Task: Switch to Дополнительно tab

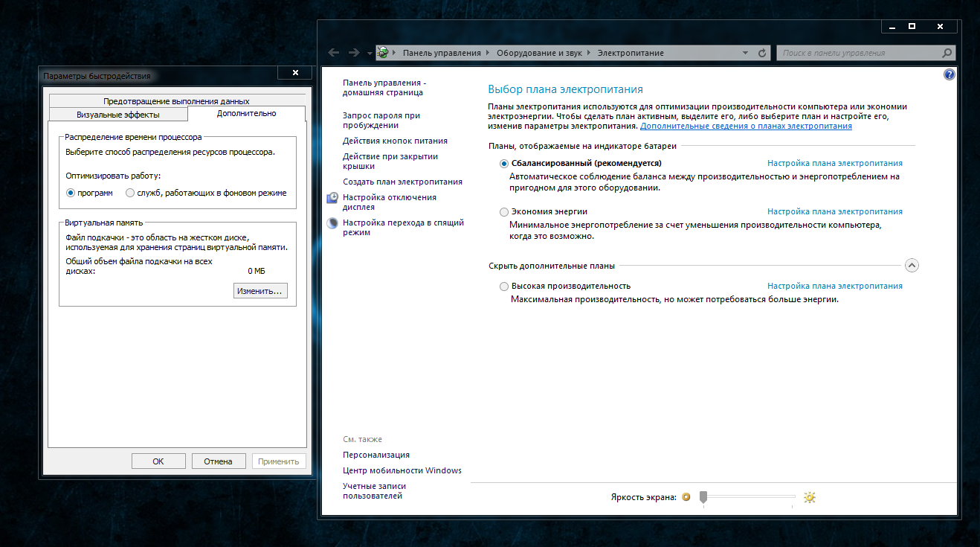Action: coord(246,114)
